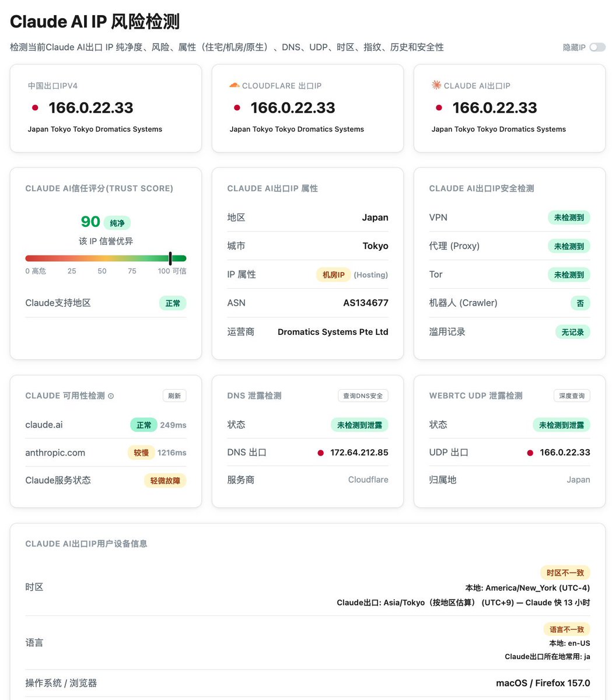This screenshot has height=700, width=612.
Task: Click the info icon beside CLAUDE 可用性检测
Action: (x=111, y=396)
